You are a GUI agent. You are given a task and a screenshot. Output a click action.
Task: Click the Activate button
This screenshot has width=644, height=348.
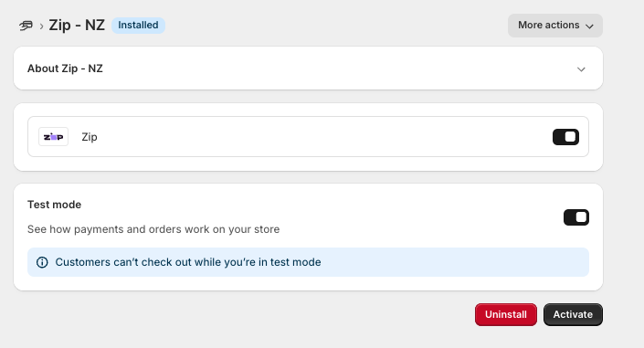[x=573, y=314]
